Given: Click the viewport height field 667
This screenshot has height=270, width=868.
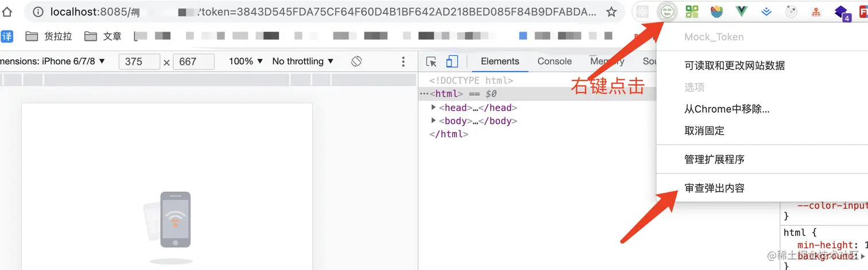Looking at the screenshot, I should (x=193, y=61).
